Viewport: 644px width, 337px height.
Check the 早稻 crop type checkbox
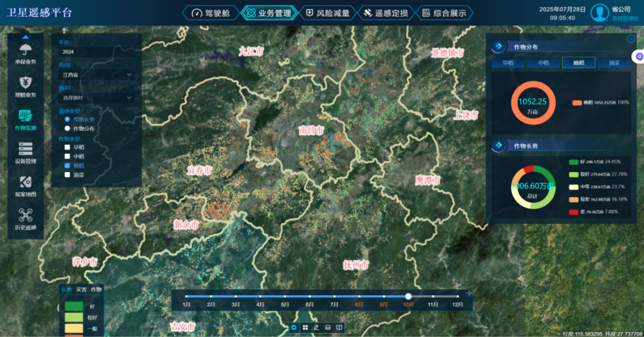point(68,147)
